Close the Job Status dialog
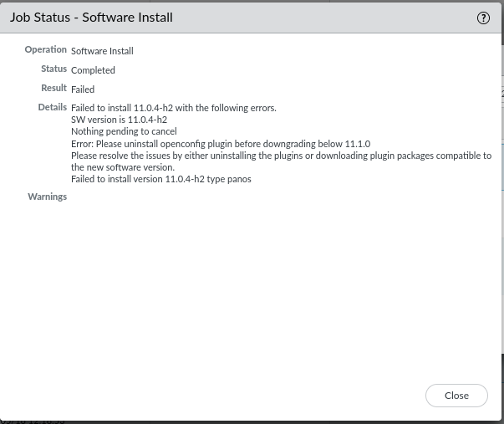This screenshot has height=424, width=504. point(456,396)
